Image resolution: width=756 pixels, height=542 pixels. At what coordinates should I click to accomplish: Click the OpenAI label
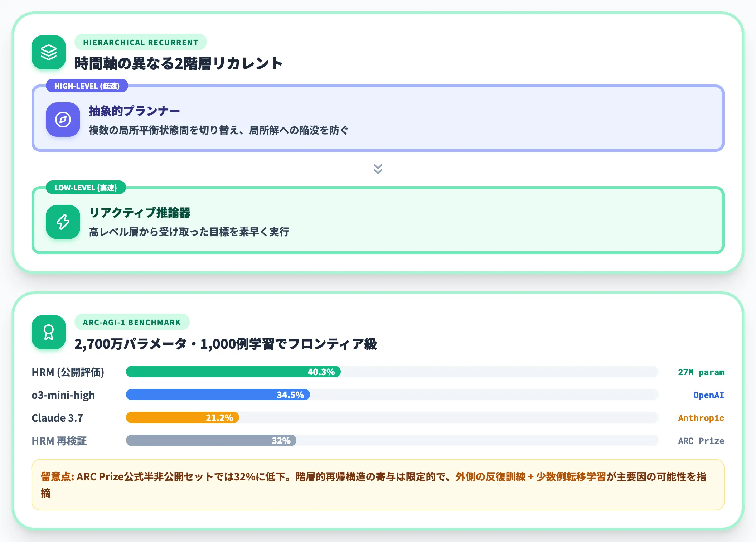708,395
